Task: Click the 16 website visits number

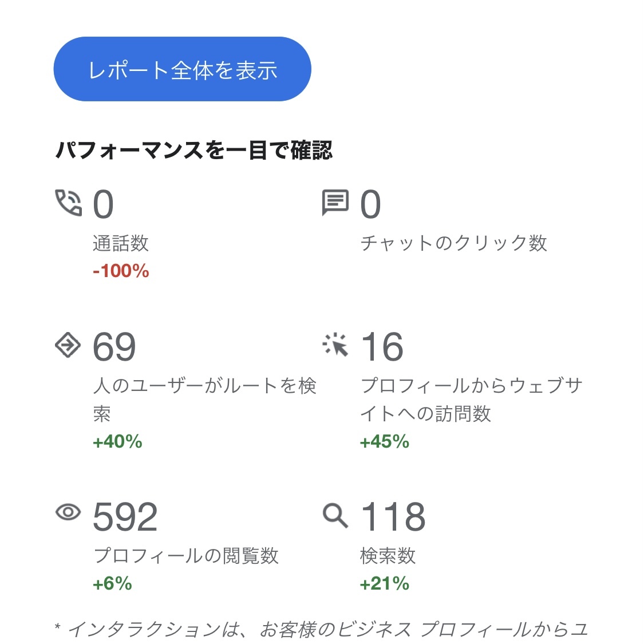Action: (x=382, y=347)
